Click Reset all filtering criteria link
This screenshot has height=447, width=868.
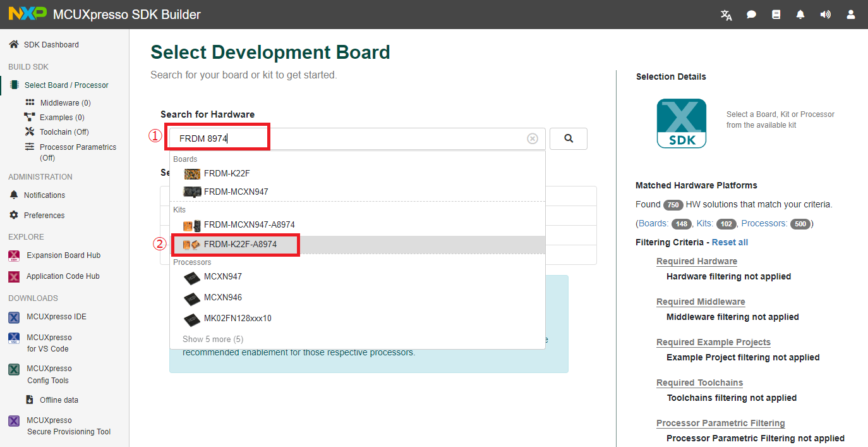pyautogui.click(x=730, y=242)
